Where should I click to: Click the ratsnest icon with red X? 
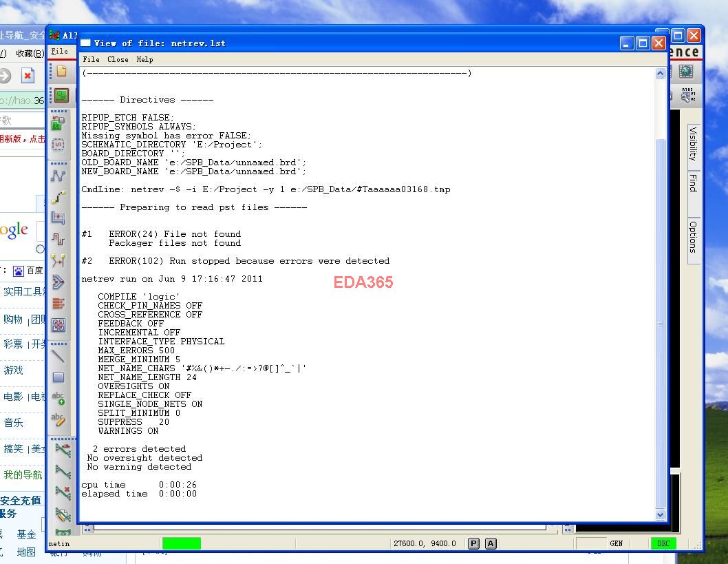coord(63,492)
